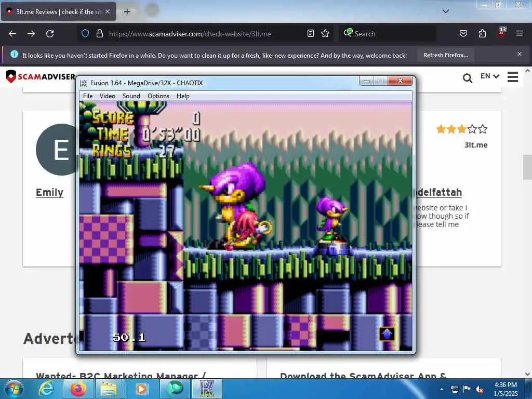Open a new Firefox tab
The image size is (532, 399).
click(127, 12)
